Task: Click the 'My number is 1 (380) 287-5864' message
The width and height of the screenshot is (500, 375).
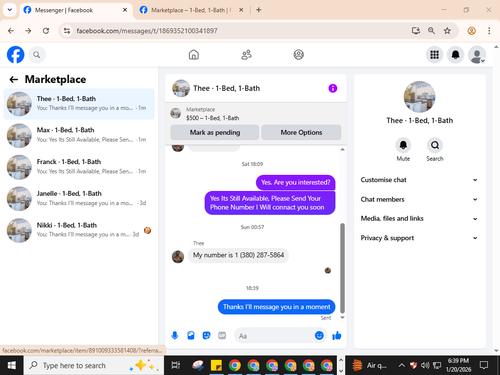Action: [238, 255]
